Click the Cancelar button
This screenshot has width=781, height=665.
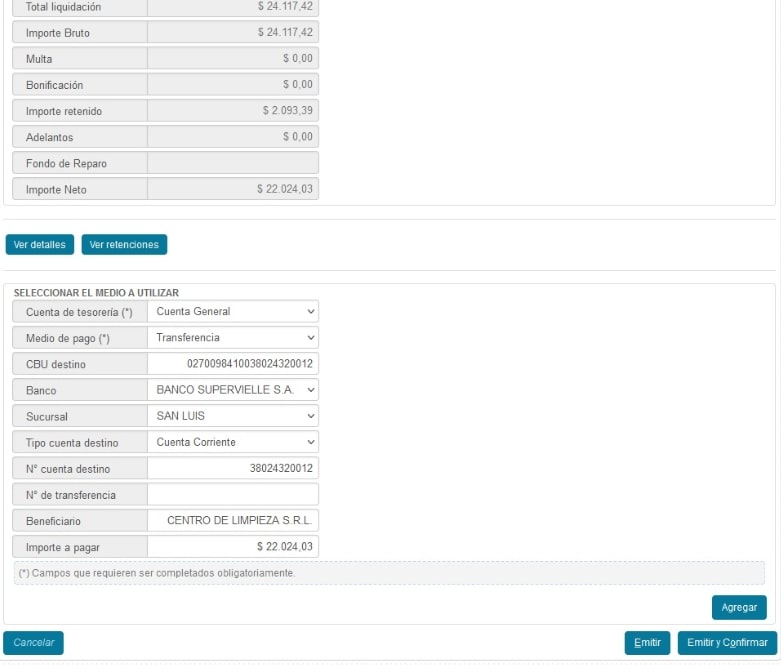click(x=33, y=643)
